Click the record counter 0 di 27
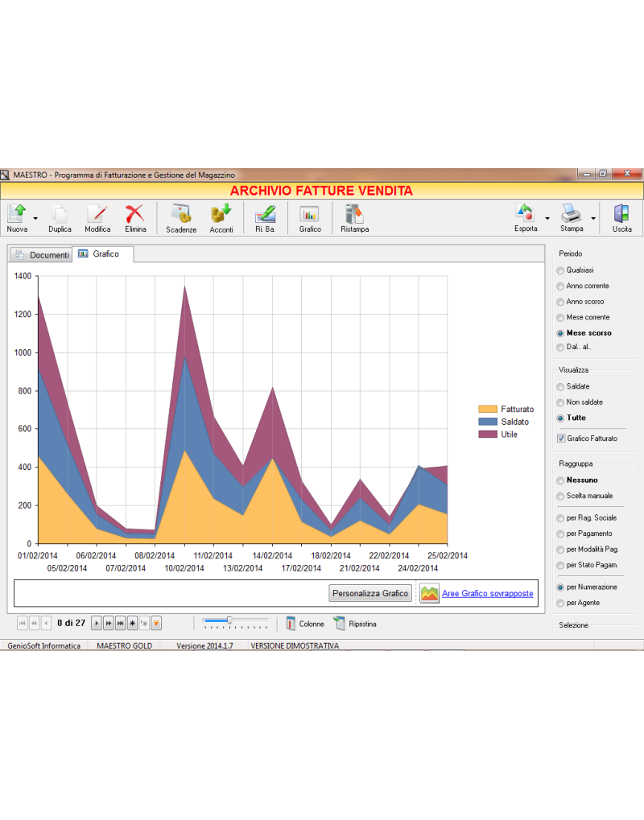 71,623
